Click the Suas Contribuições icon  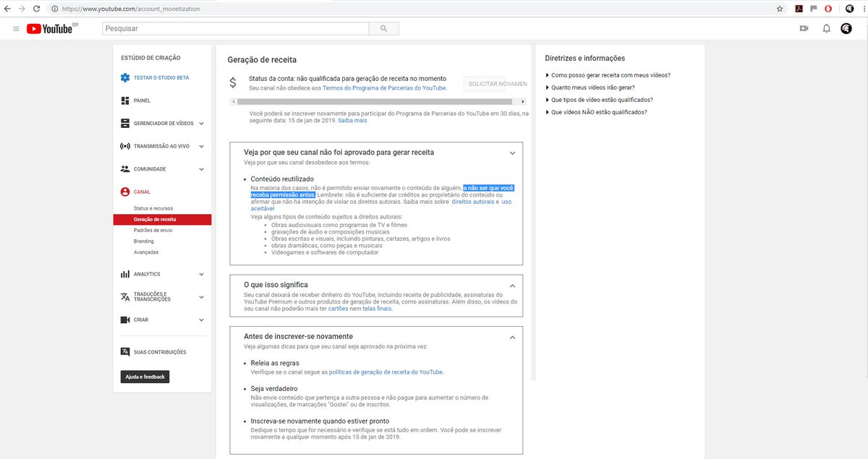(125, 352)
